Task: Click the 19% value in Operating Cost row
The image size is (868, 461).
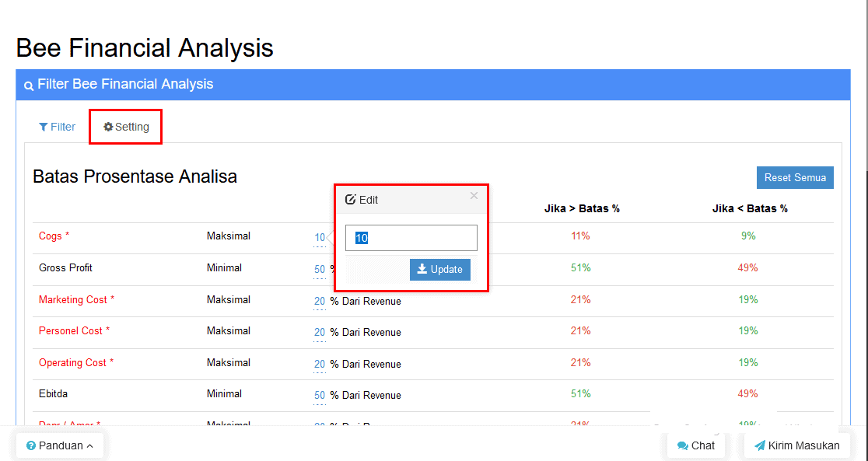Action: [748, 362]
